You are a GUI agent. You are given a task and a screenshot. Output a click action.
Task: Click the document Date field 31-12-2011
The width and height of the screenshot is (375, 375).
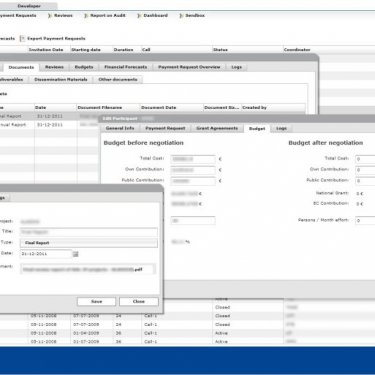[46, 254]
